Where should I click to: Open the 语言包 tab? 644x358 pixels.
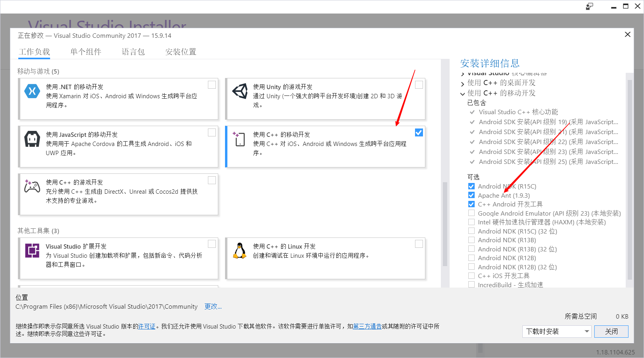click(133, 52)
